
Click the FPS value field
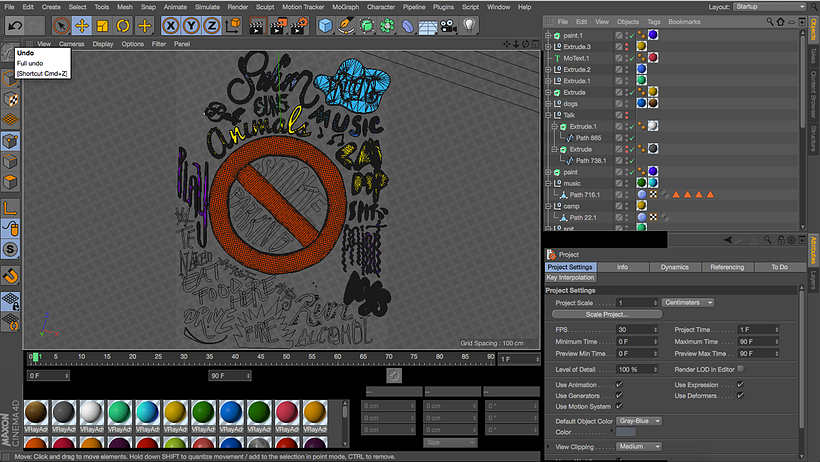click(637, 330)
